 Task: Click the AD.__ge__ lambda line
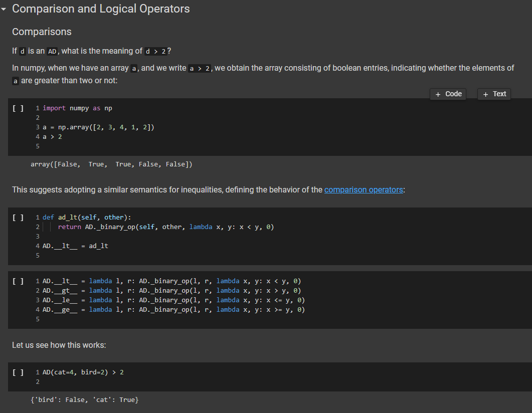point(173,310)
